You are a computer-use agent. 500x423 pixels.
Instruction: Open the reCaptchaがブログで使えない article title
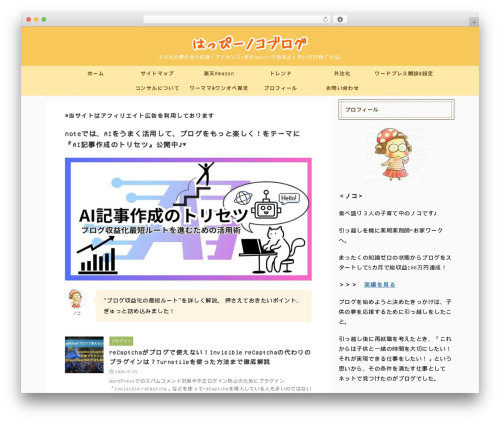(x=210, y=357)
